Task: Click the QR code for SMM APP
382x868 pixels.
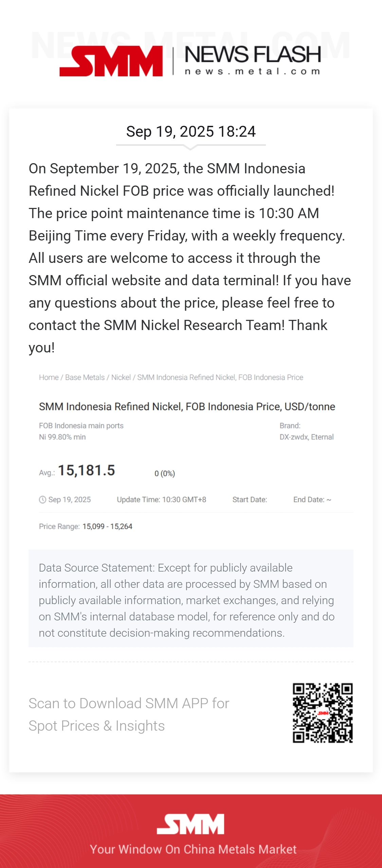Action: point(323,713)
